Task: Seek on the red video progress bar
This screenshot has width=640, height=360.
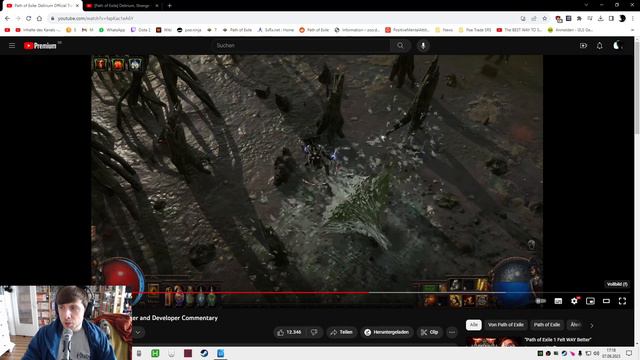Action: pos(250,293)
